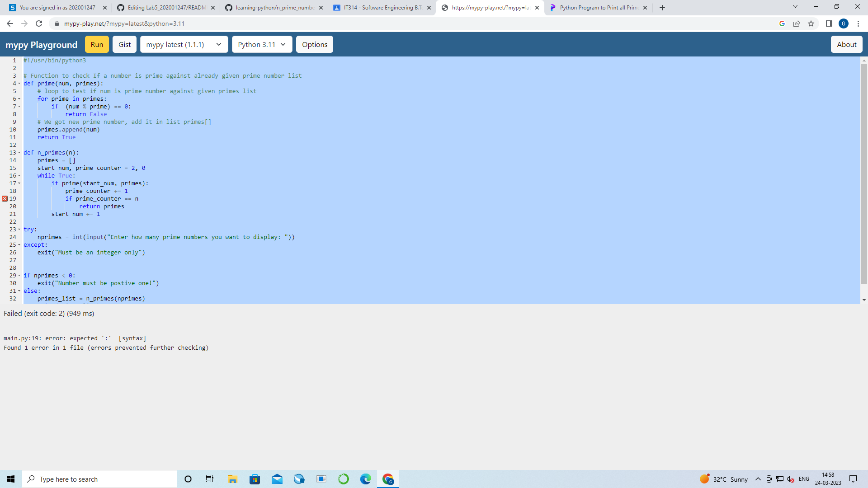Click inside the browser address bar
Screen dimensions: 868x488
click(181, 23)
